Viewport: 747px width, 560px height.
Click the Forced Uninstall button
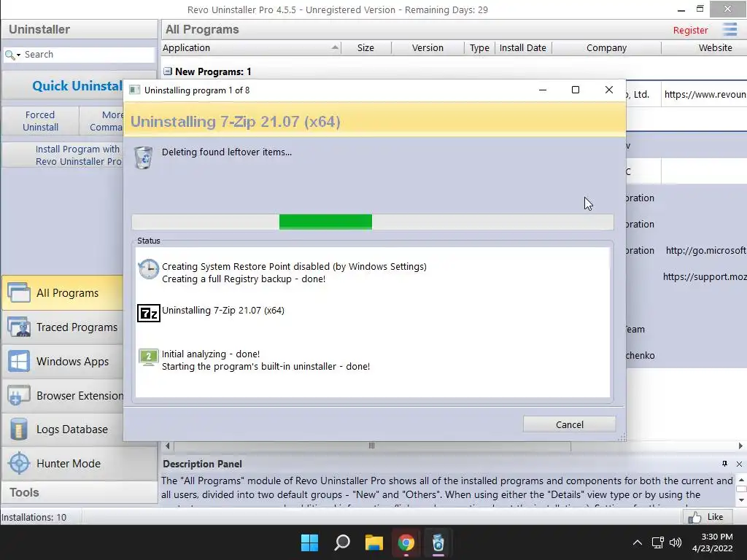(41, 121)
